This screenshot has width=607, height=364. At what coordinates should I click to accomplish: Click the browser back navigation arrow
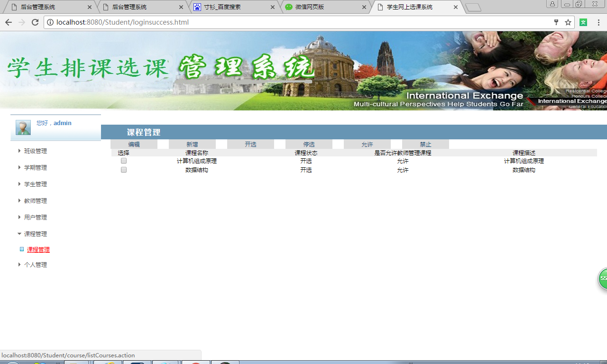[x=8, y=22]
